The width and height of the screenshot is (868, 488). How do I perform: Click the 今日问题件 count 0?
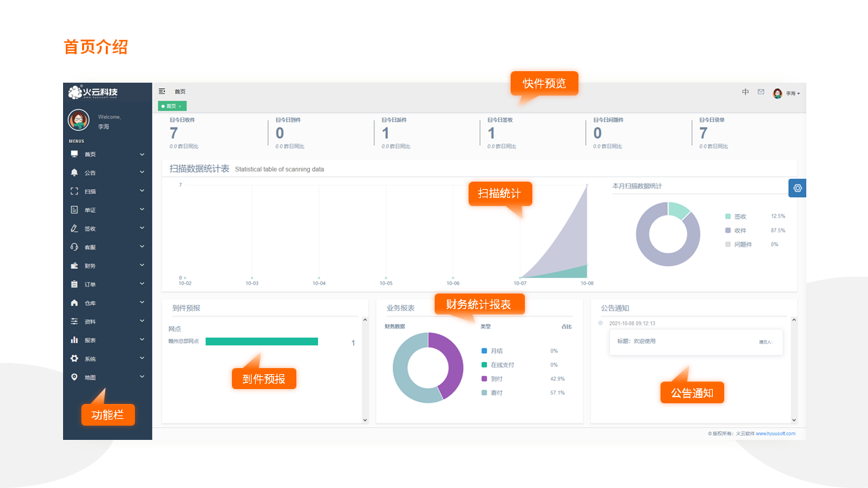point(597,134)
